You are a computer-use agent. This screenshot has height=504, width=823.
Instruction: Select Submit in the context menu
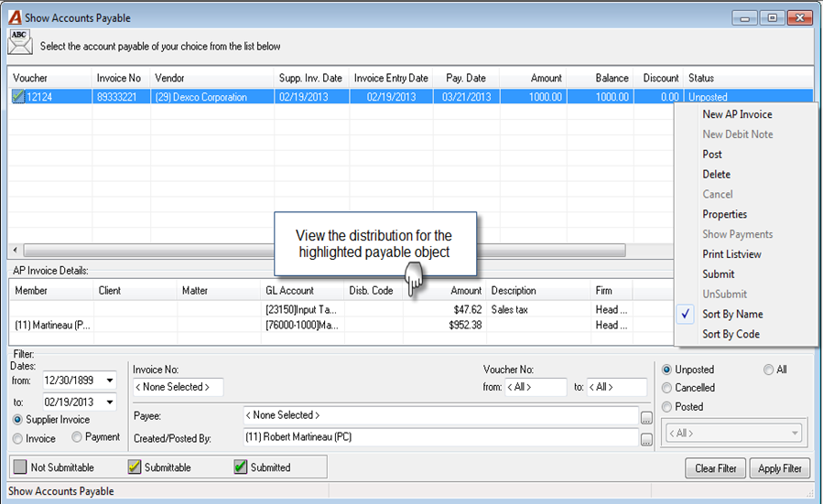pos(718,273)
